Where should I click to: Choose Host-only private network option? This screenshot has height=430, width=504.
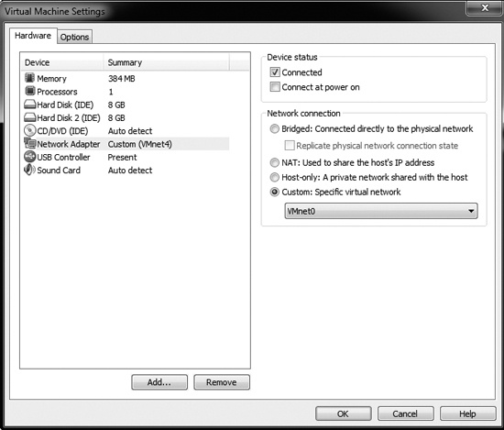[x=274, y=177]
